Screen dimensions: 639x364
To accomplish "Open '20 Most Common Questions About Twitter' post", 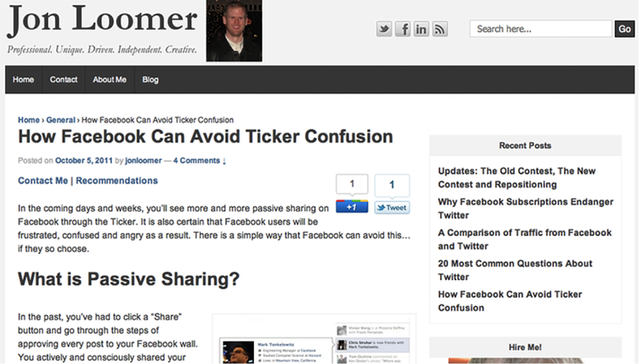I will pyautogui.click(x=515, y=270).
